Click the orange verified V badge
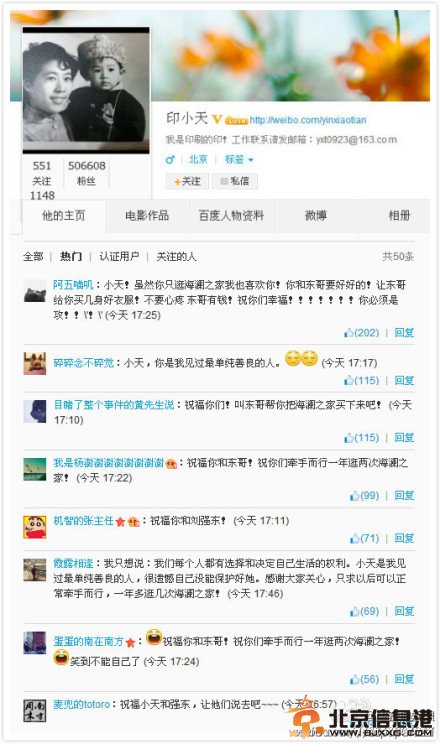 click(x=217, y=119)
